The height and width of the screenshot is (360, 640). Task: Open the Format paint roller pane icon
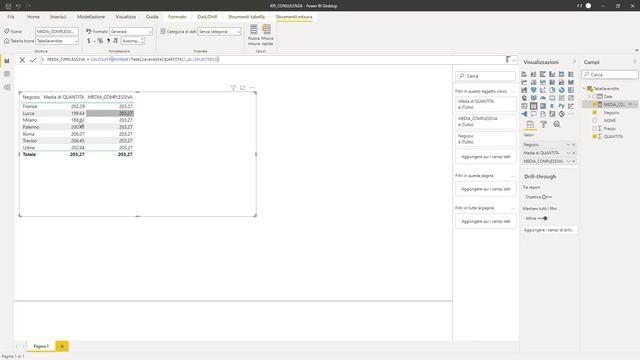click(x=543, y=124)
